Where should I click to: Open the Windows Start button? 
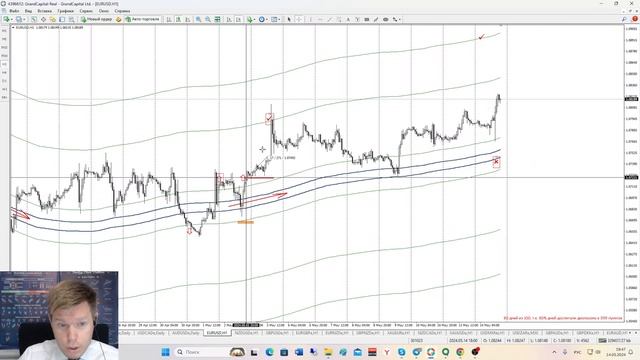(165, 352)
